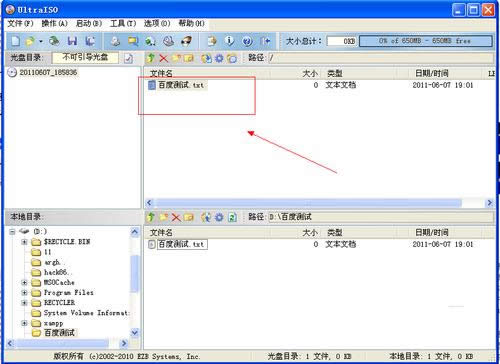
Task: Click the Open CD/DVD disc icon
Action: pos(54,41)
